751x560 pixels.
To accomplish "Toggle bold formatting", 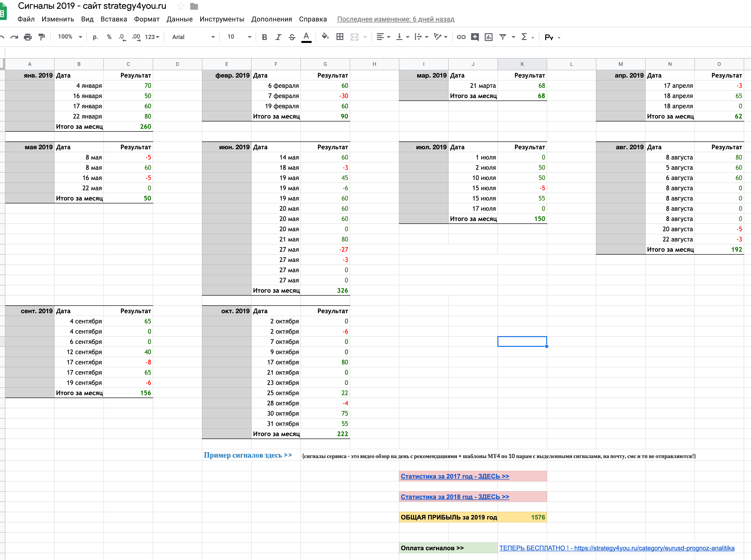I will pyautogui.click(x=264, y=37).
